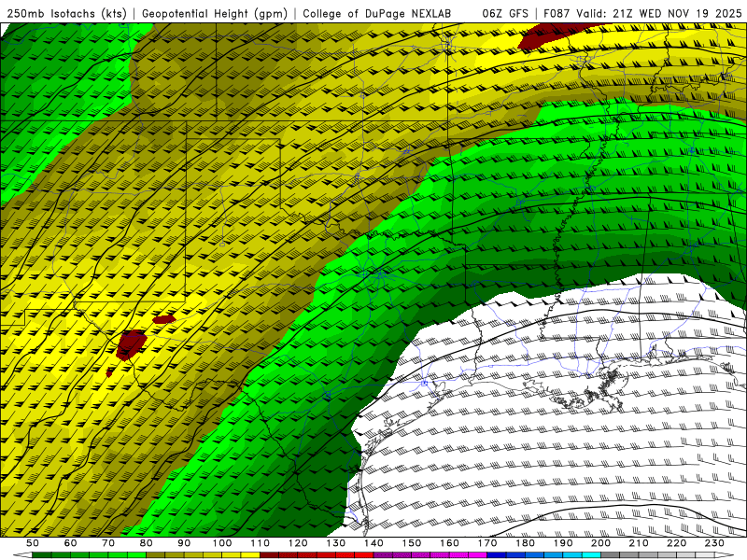Screen dimensions: 747x560
Task: Click the '160' label on the color scale
Action: (x=450, y=543)
